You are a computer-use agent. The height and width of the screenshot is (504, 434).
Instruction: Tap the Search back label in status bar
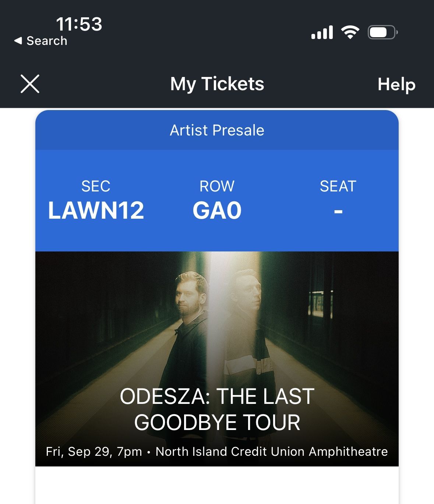(x=47, y=41)
